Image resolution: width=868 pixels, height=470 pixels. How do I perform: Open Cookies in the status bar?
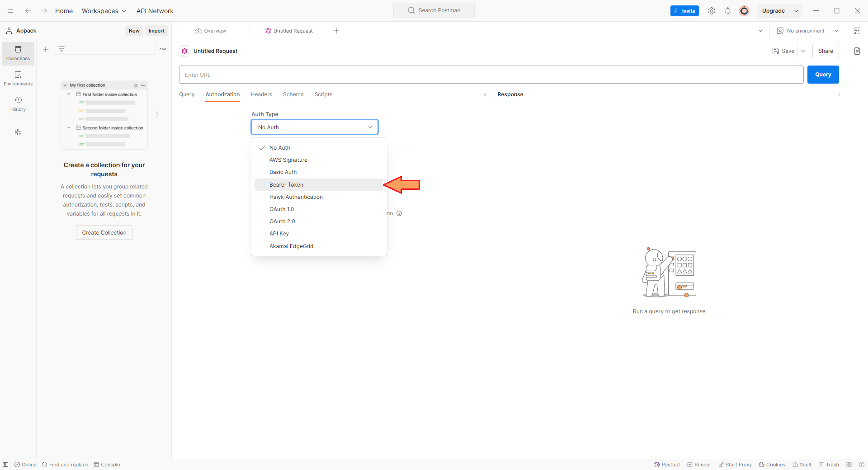pos(772,465)
